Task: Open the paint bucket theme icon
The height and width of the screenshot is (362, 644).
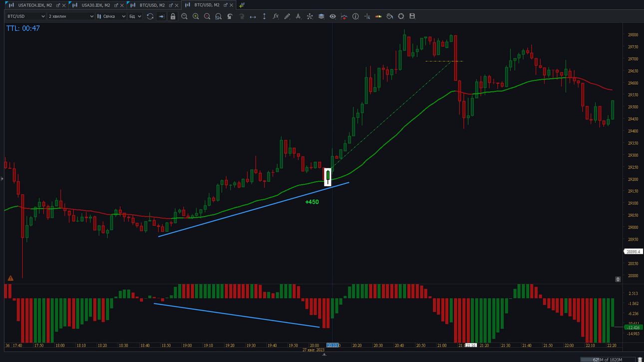Action: (x=390, y=16)
